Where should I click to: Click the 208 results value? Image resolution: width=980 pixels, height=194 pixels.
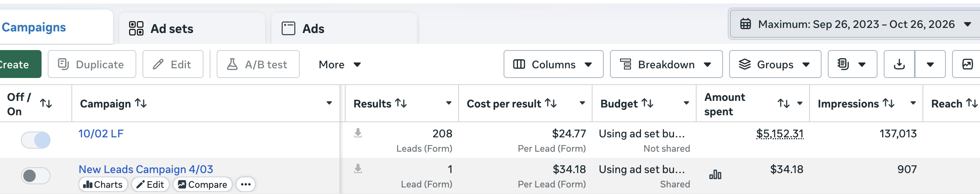pyautogui.click(x=442, y=133)
